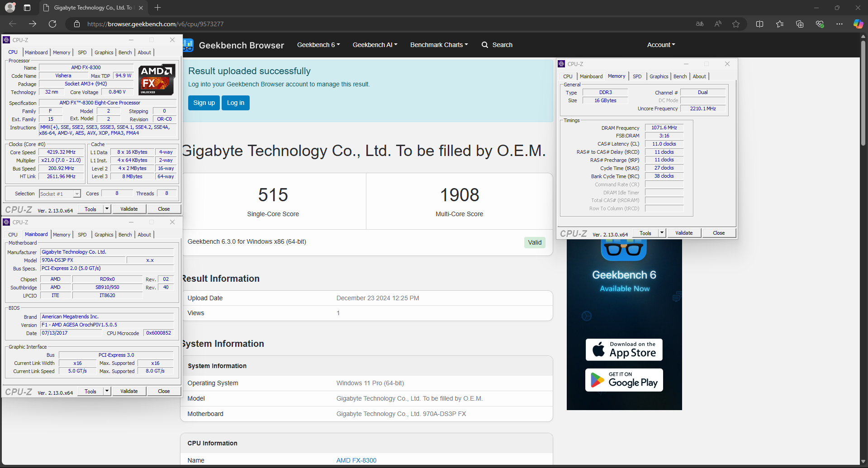Click the Geekbench Browser title link
Viewport: 868px width, 468px height.
tap(242, 45)
